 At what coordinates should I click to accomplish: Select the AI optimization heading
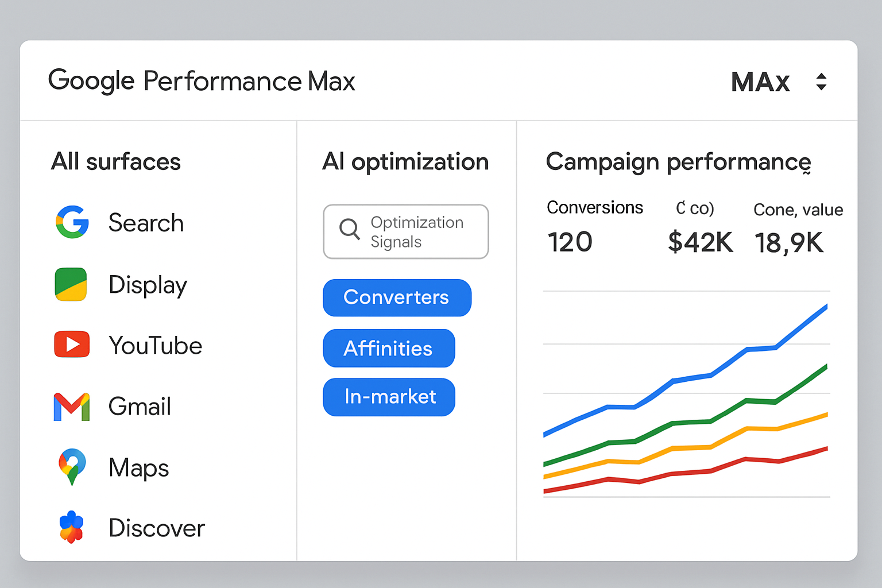point(405,162)
